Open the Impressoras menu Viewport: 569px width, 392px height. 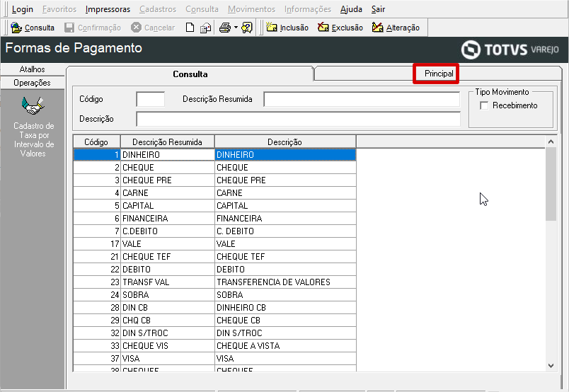(x=108, y=9)
